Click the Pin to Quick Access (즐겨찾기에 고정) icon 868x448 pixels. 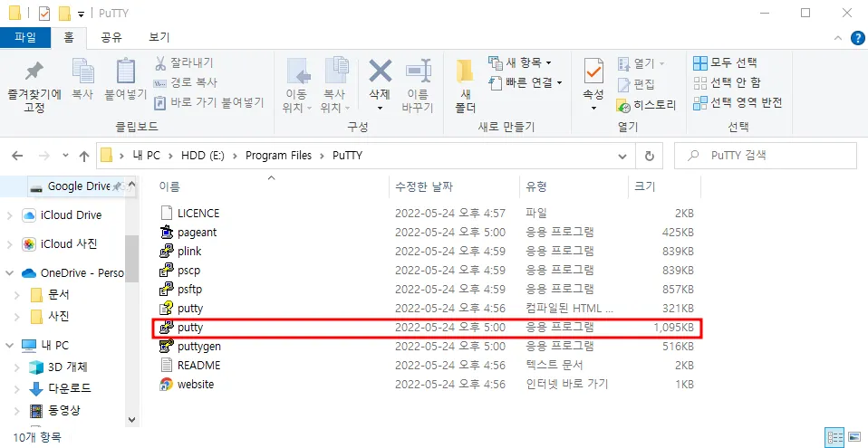34,71
